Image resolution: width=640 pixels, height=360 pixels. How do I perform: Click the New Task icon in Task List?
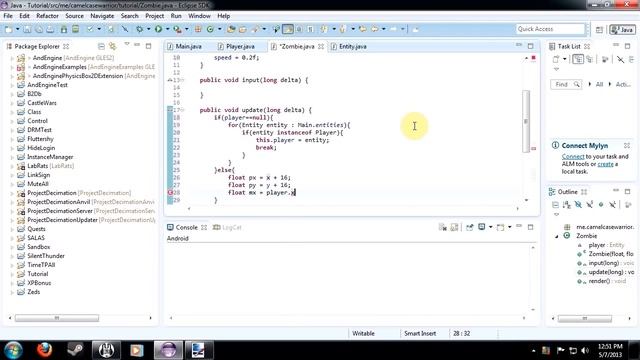pyautogui.click(x=556, y=59)
